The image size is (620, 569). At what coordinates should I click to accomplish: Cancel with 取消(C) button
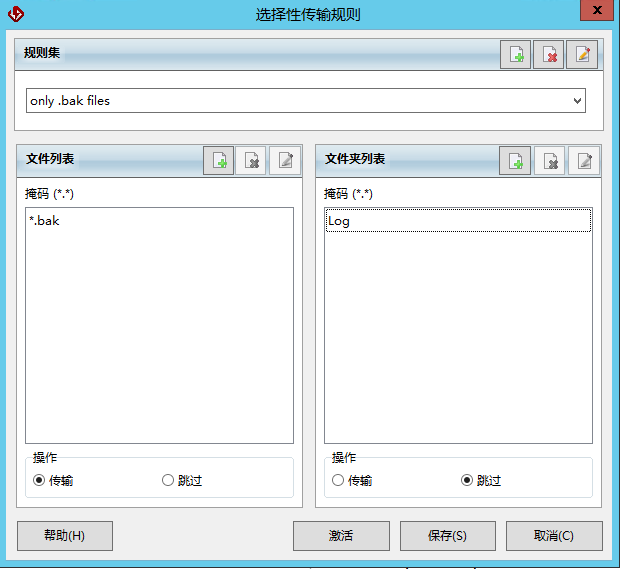[x=554, y=536]
